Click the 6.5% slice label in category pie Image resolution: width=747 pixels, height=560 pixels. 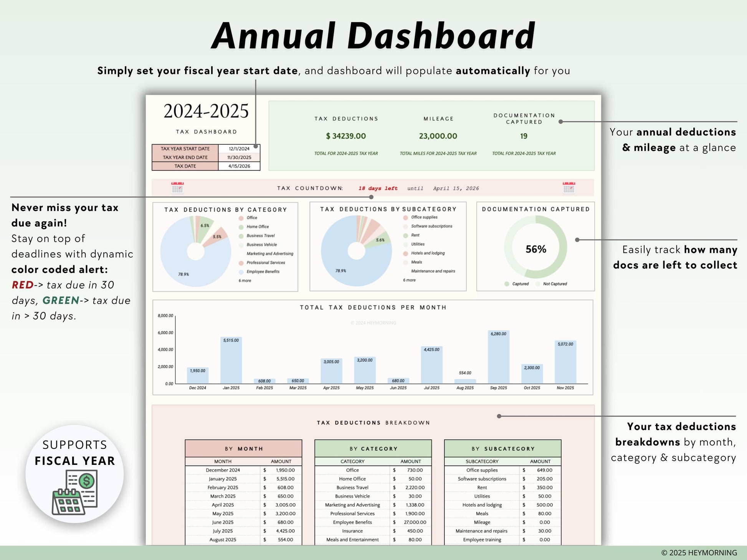tap(205, 226)
